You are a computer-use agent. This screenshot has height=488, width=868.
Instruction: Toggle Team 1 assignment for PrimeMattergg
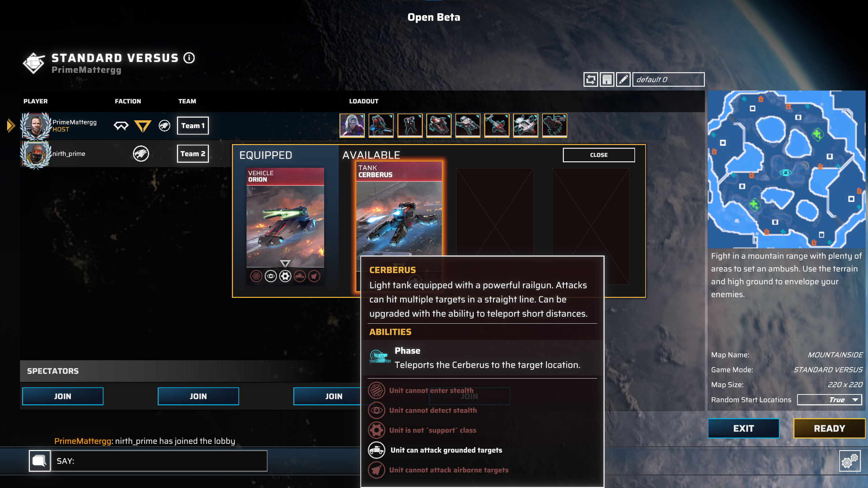193,125
